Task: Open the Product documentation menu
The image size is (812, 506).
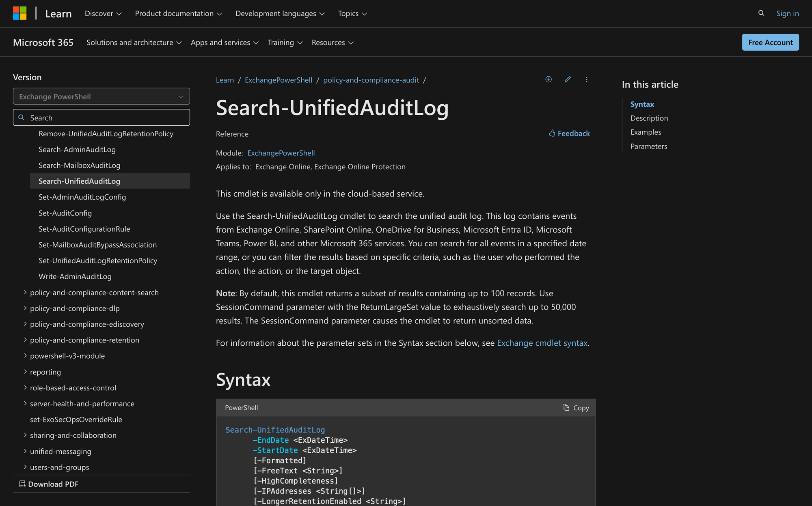Action: [179, 13]
